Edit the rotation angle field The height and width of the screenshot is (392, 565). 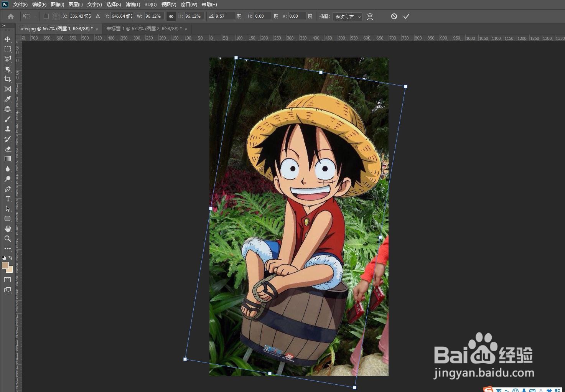pyautogui.click(x=224, y=16)
